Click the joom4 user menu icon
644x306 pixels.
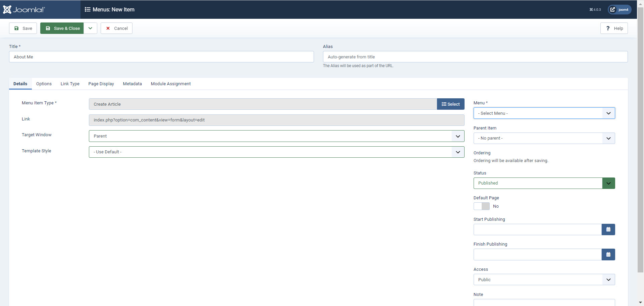(x=620, y=9)
